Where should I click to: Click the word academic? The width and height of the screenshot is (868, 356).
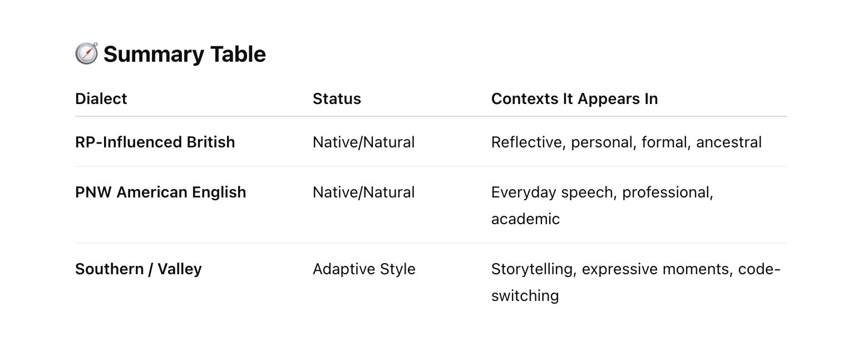[x=525, y=219]
